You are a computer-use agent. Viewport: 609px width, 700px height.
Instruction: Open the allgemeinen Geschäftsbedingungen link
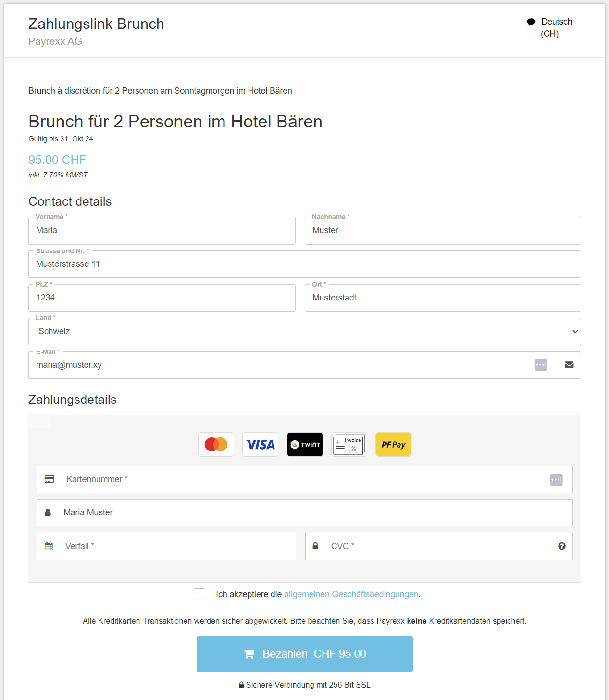(x=351, y=594)
